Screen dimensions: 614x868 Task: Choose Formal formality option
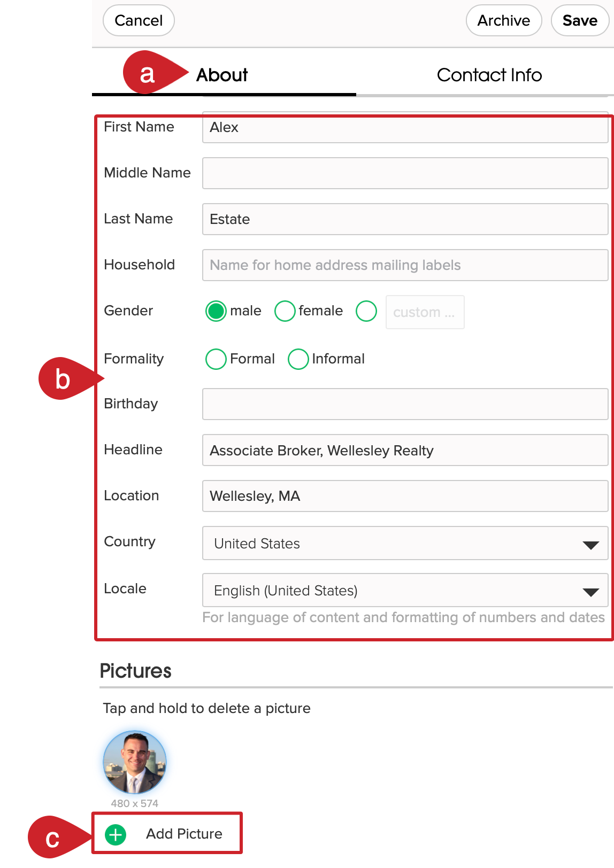click(x=216, y=359)
